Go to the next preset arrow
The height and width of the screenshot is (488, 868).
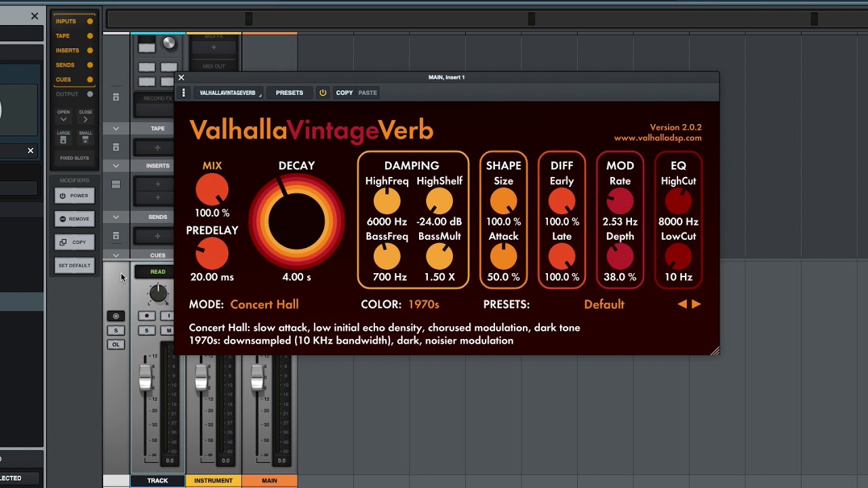coord(696,304)
